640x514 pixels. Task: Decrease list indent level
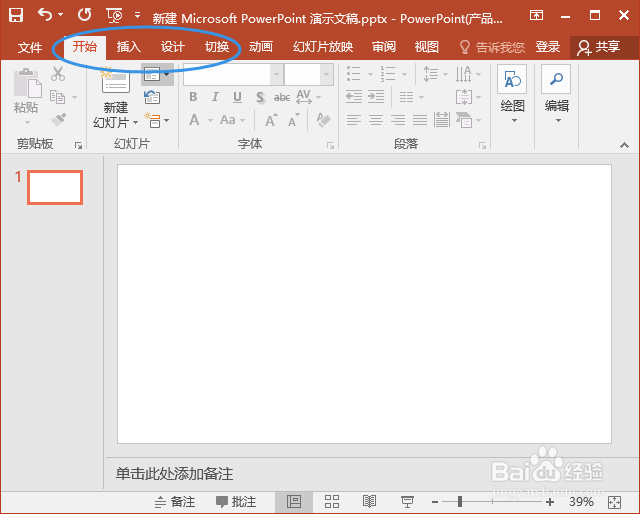click(x=353, y=97)
